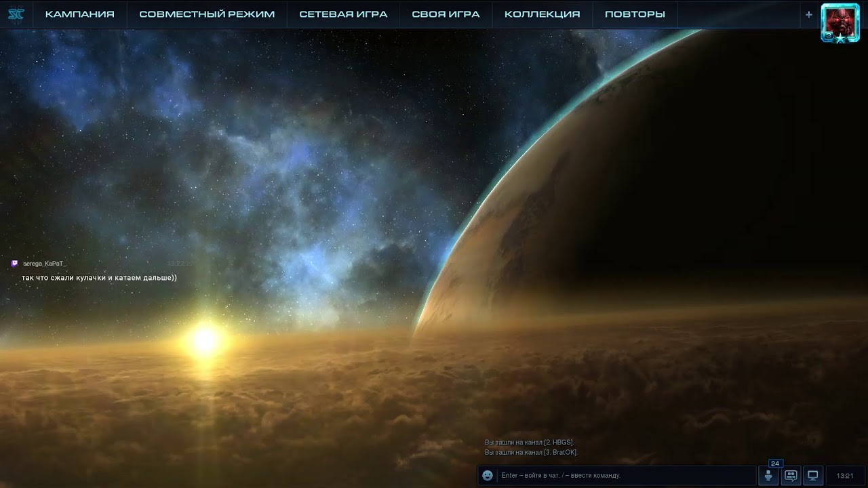Click the channel notice mentioning [2. HBGS]

[530, 443]
